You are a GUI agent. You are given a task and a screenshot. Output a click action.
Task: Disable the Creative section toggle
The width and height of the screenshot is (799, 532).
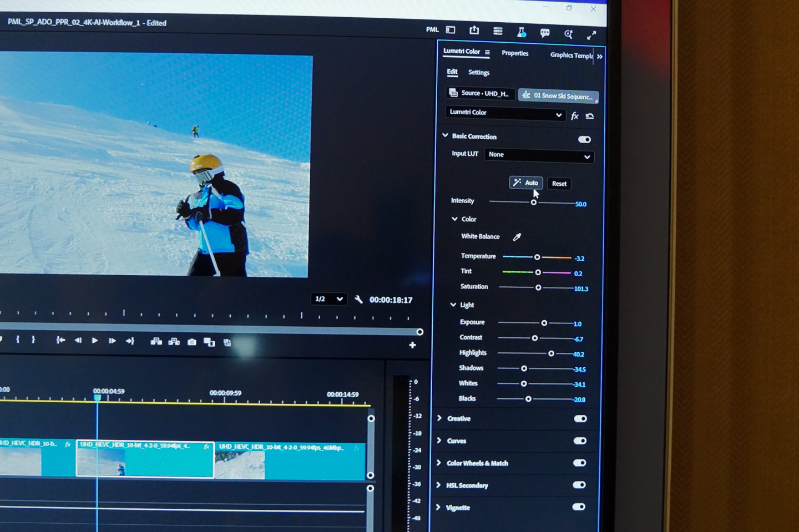(x=580, y=419)
